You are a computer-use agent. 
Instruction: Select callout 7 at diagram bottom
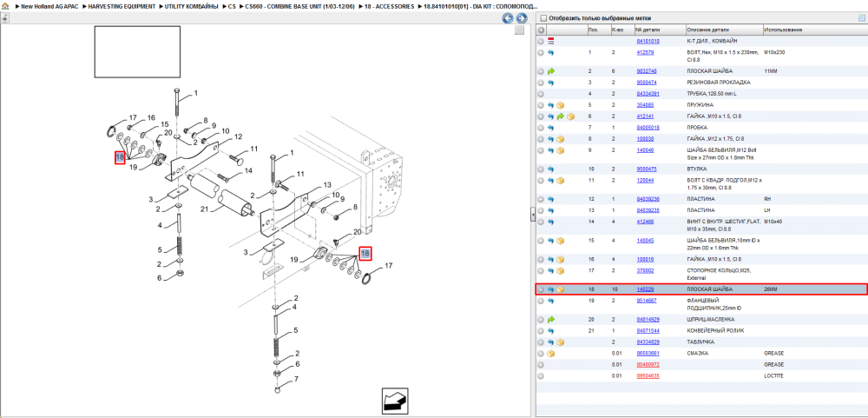296,379
